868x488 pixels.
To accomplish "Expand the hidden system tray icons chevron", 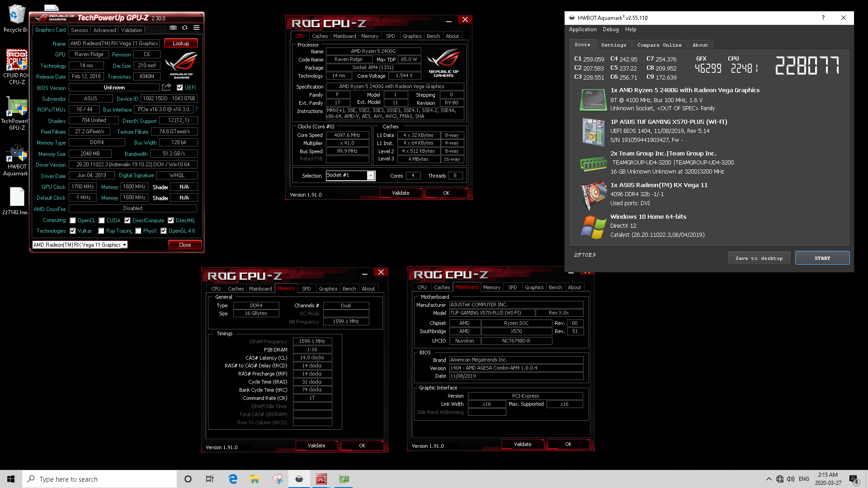I will (769, 479).
